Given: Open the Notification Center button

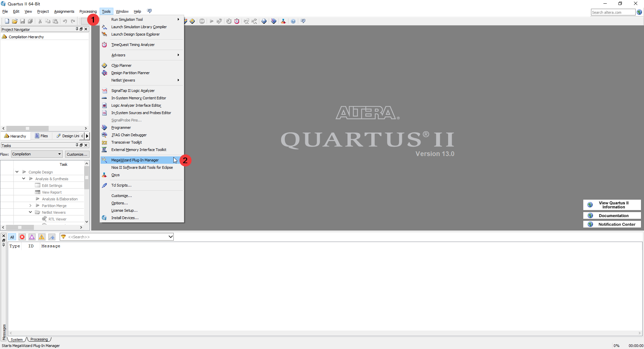Looking at the screenshot, I should (612, 224).
